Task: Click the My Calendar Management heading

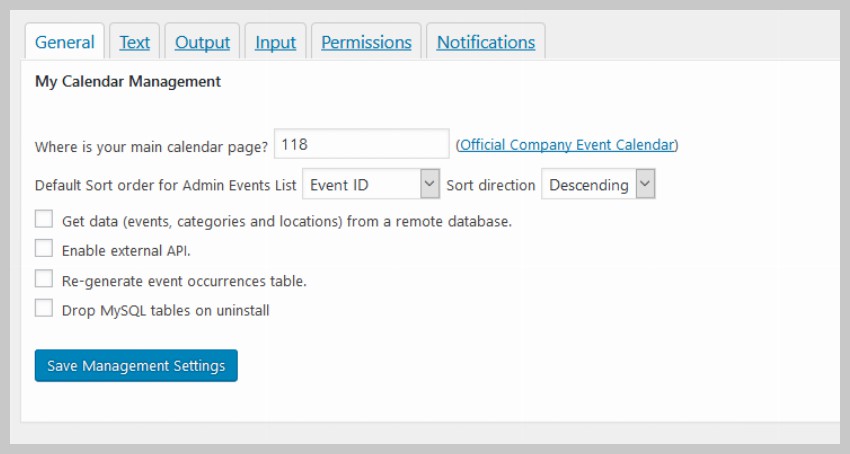Action: click(128, 81)
